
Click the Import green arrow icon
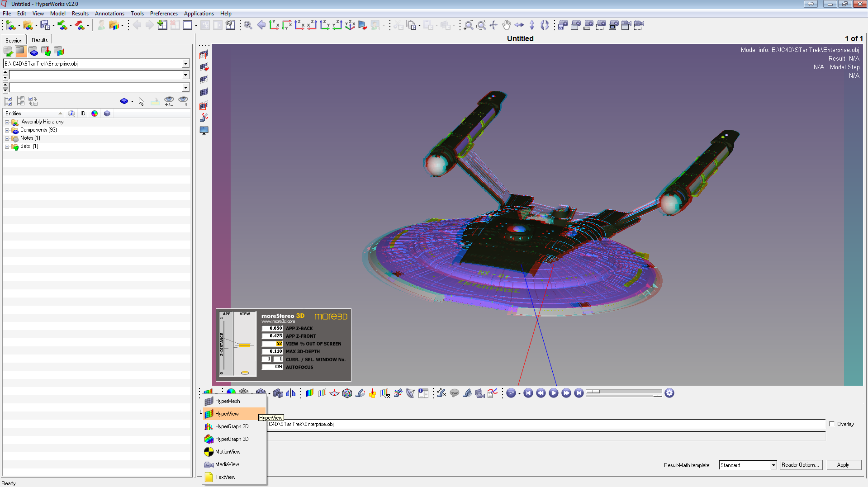[x=62, y=25]
